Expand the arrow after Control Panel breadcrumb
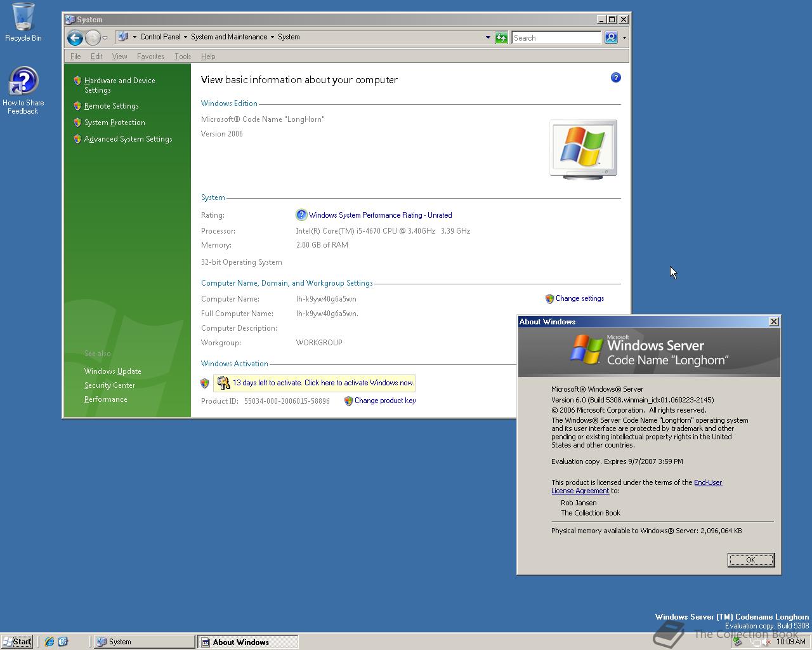The height and width of the screenshot is (650, 812). click(185, 37)
